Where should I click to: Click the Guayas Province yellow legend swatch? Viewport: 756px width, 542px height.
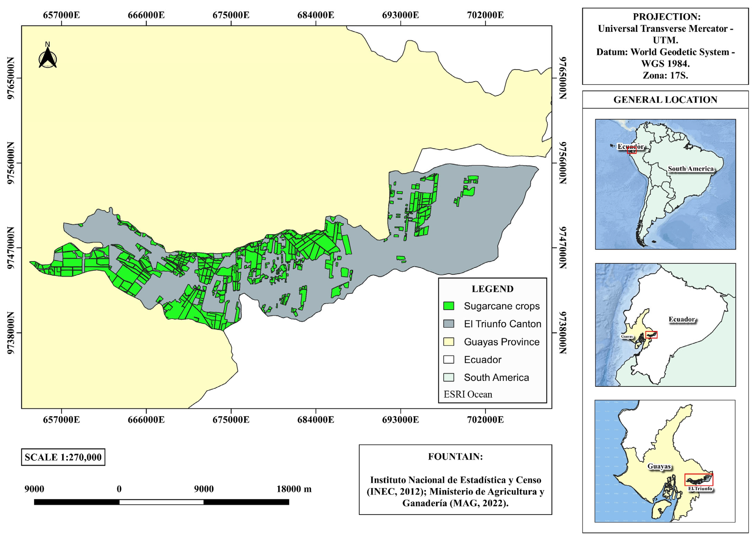[x=449, y=342]
